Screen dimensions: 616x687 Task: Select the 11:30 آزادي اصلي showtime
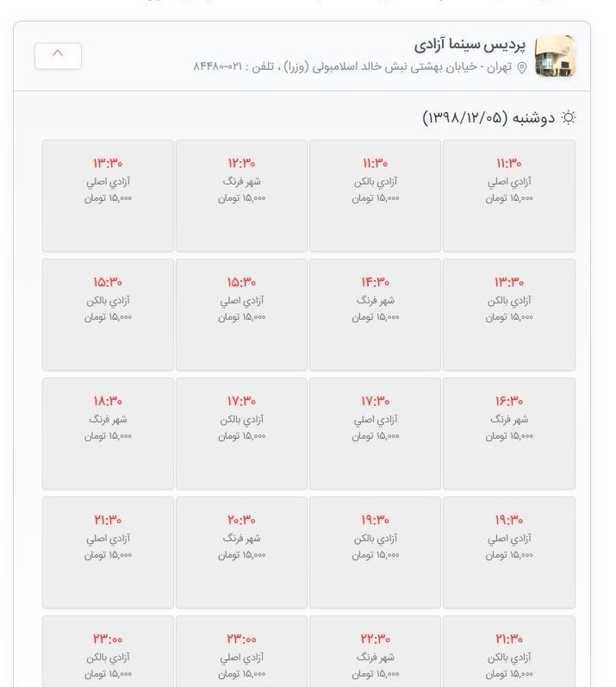pos(508,196)
